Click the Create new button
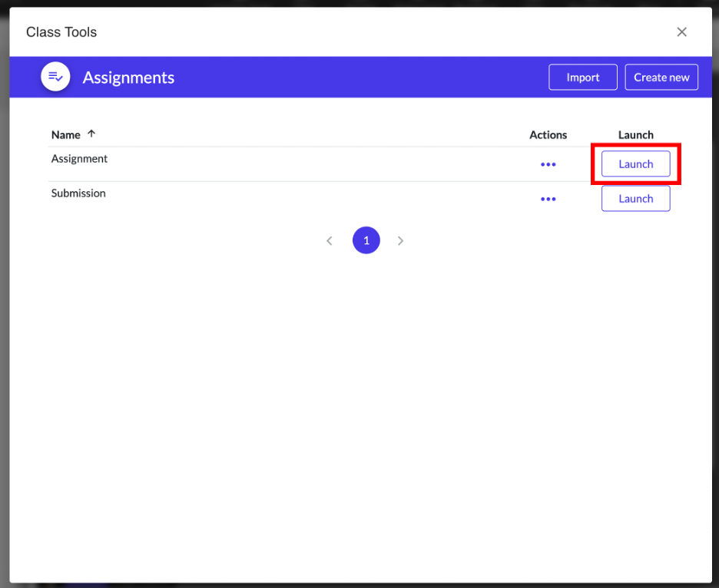Image resolution: width=719 pixels, height=588 pixels. click(661, 78)
